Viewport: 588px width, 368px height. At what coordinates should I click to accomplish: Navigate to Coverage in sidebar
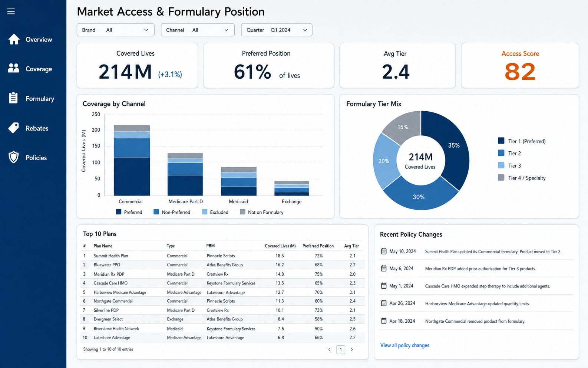pos(39,69)
